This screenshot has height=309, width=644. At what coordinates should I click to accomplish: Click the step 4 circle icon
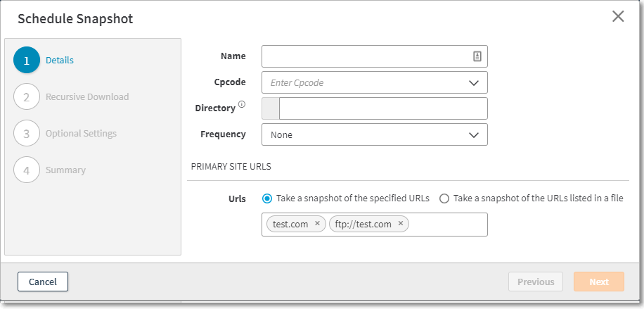27,170
